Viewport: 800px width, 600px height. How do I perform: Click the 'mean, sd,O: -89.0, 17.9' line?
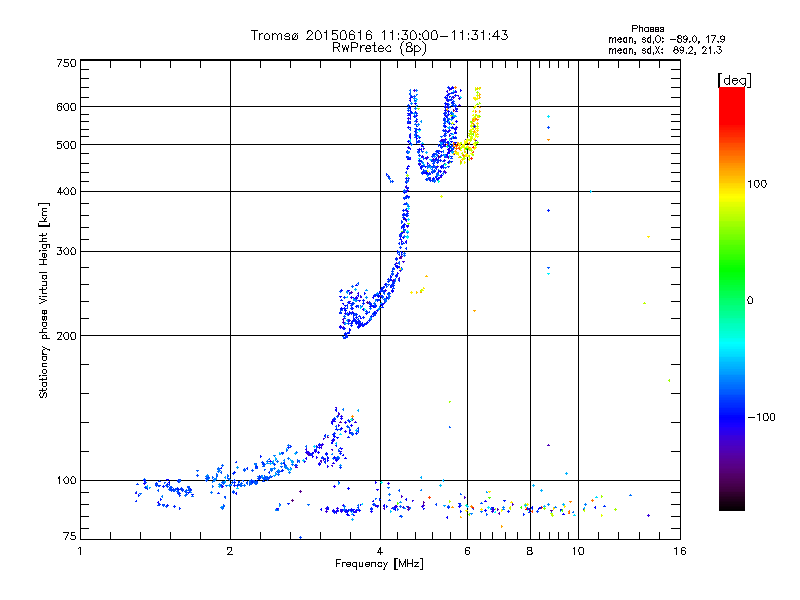pyautogui.click(x=666, y=39)
